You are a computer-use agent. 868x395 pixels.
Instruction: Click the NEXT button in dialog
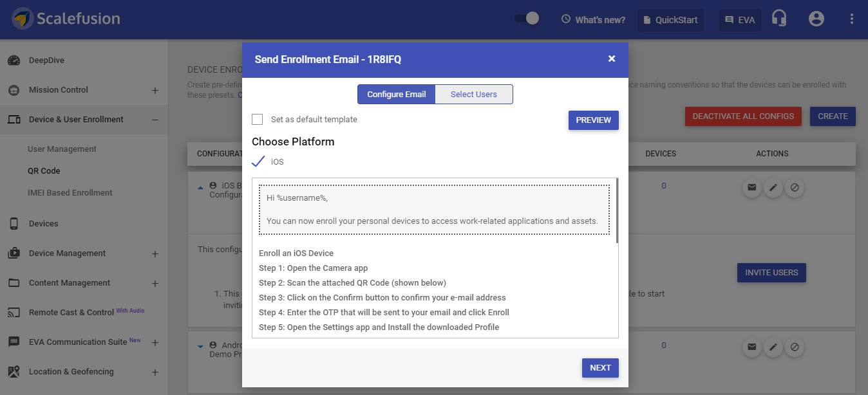[x=600, y=368]
